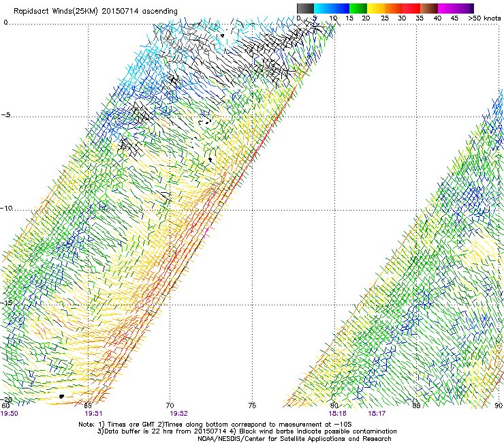Screen dimensions: 504x443
Task: Click the '35' legend scale label
Action: pyautogui.click(x=420, y=18)
